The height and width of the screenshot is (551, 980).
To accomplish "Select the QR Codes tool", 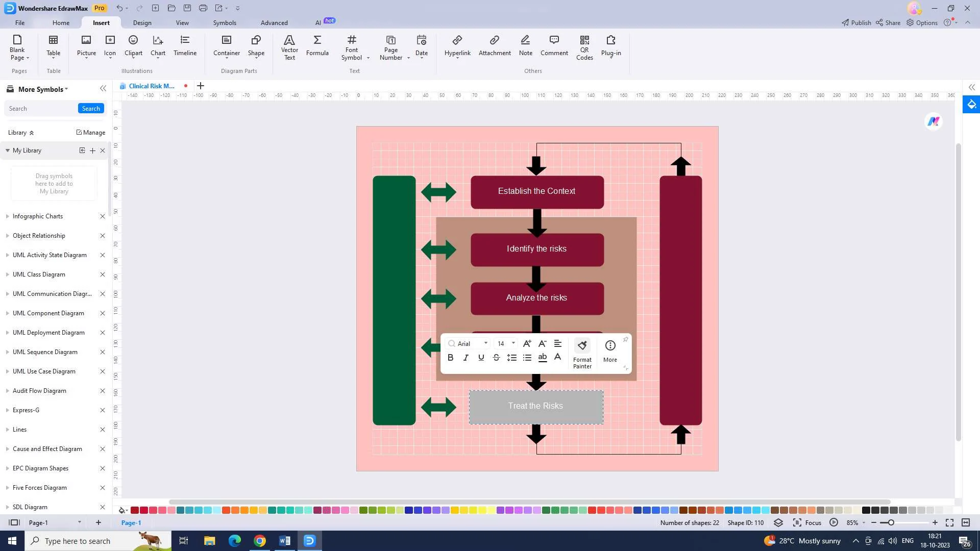I will tap(583, 46).
